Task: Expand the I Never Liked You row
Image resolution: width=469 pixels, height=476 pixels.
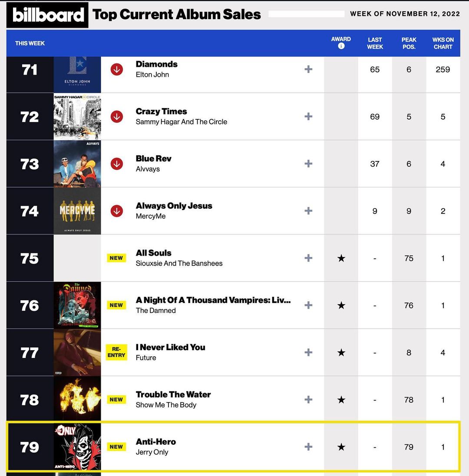Action: pos(308,352)
